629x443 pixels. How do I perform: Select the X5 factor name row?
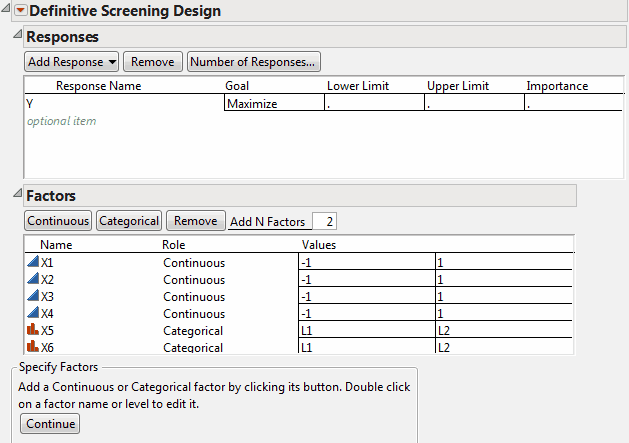pyautogui.click(x=48, y=331)
